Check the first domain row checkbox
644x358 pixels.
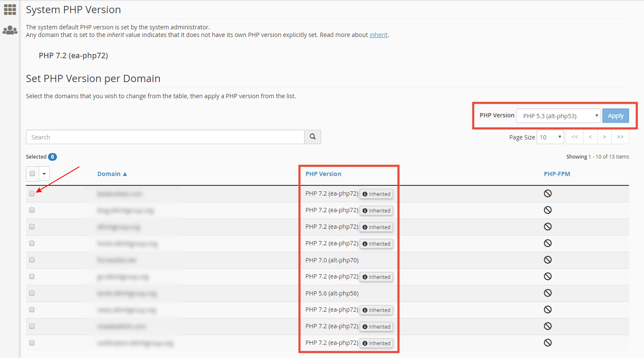tap(32, 193)
